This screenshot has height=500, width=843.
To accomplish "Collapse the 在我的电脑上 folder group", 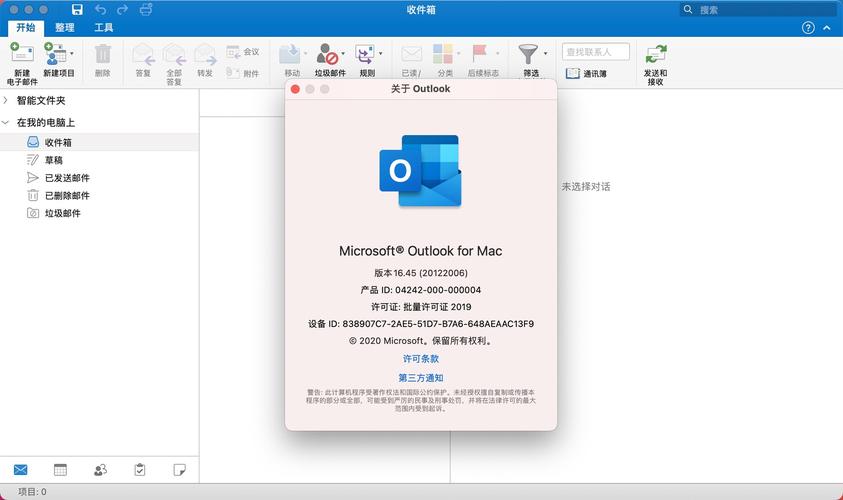I will [6, 122].
